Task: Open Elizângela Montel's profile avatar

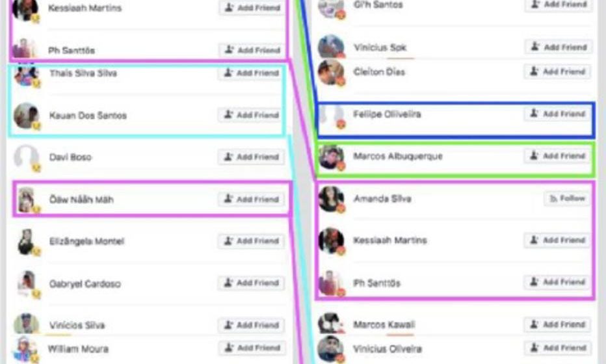Action: click(26, 242)
